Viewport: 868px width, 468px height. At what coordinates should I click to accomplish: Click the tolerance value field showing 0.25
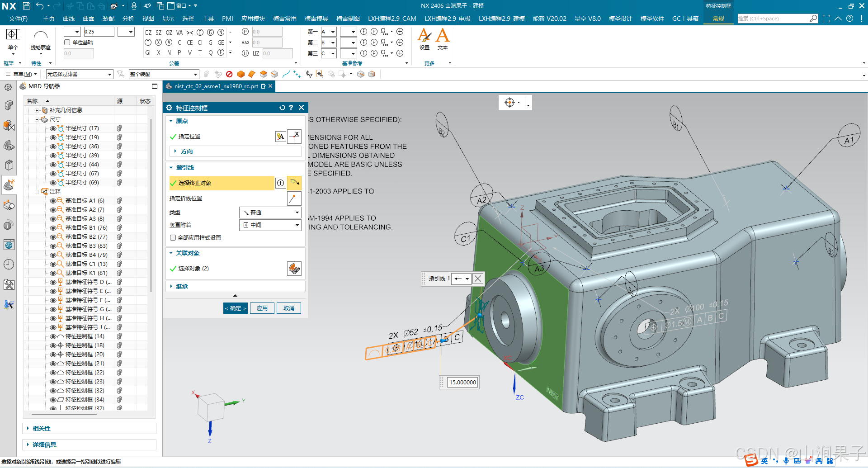pyautogui.click(x=99, y=32)
